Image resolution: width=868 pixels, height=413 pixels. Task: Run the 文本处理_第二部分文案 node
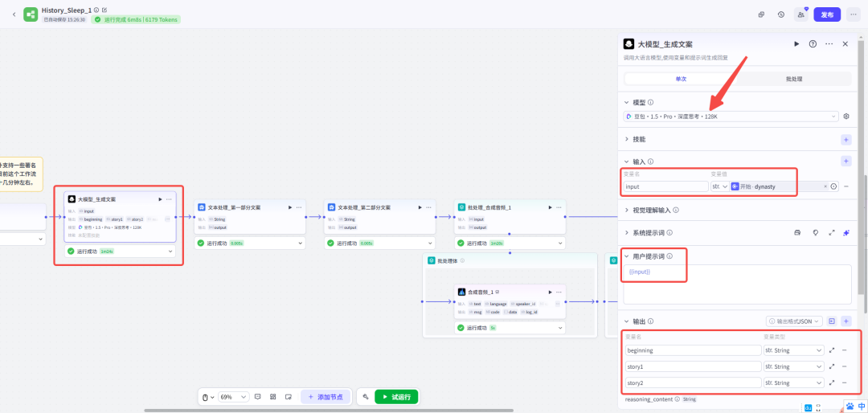click(x=420, y=207)
